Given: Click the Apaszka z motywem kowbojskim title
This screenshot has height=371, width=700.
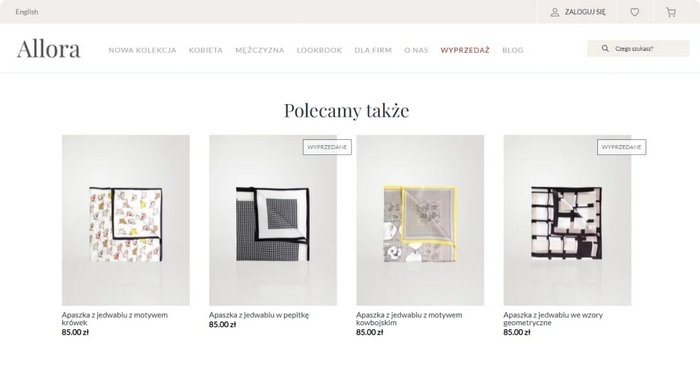Looking at the screenshot, I should click(x=409, y=318).
